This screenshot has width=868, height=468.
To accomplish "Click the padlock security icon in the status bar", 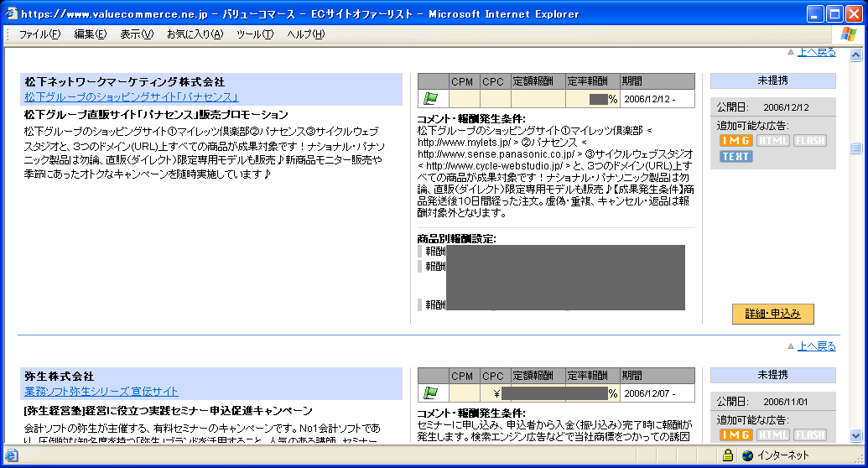I will click(x=729, y=455).
